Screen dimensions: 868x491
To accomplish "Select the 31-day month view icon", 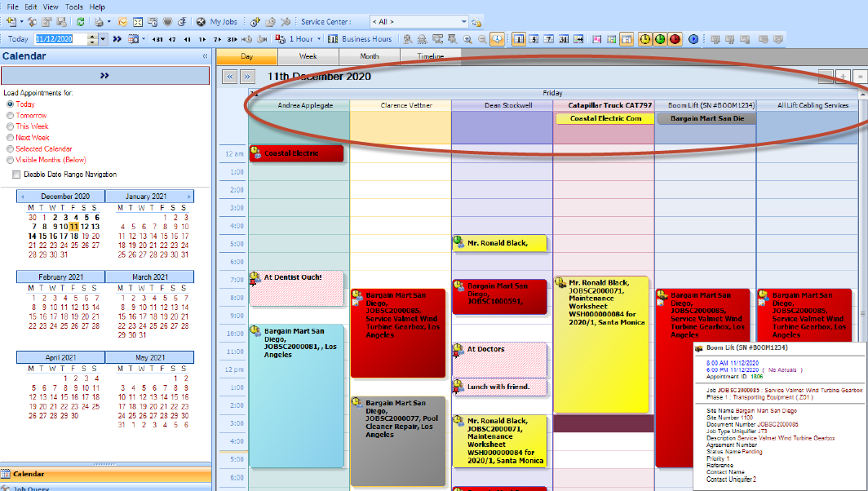I will tap(563, 39).
